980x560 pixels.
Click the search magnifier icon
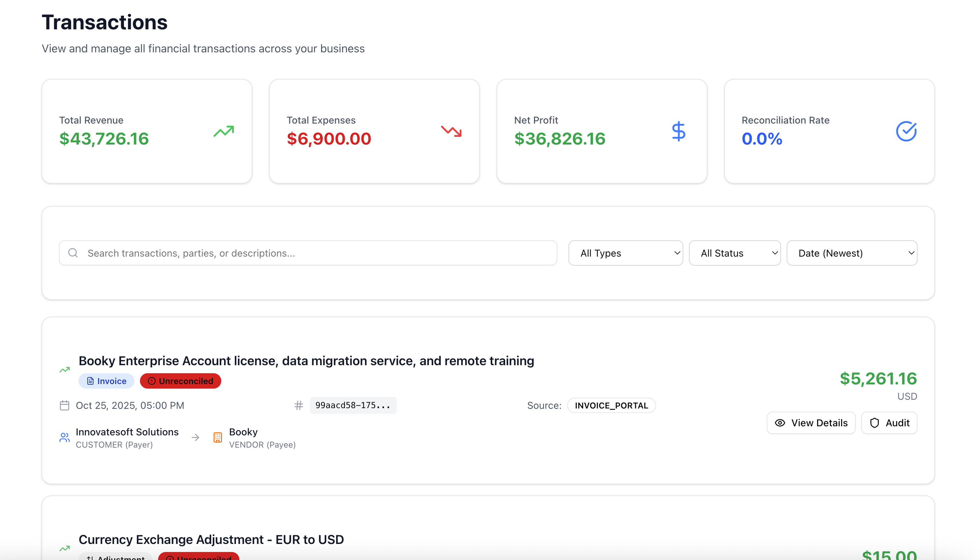(73, 253)
